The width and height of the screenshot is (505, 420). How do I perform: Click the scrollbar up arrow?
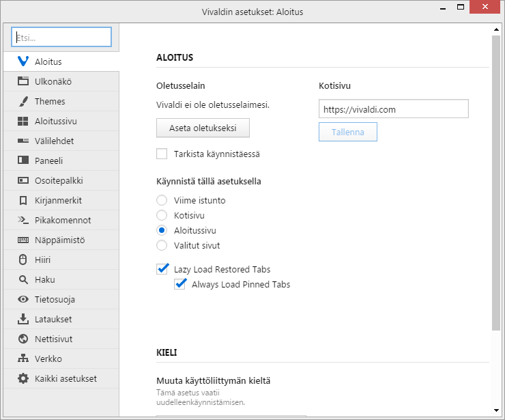(496, 29)
